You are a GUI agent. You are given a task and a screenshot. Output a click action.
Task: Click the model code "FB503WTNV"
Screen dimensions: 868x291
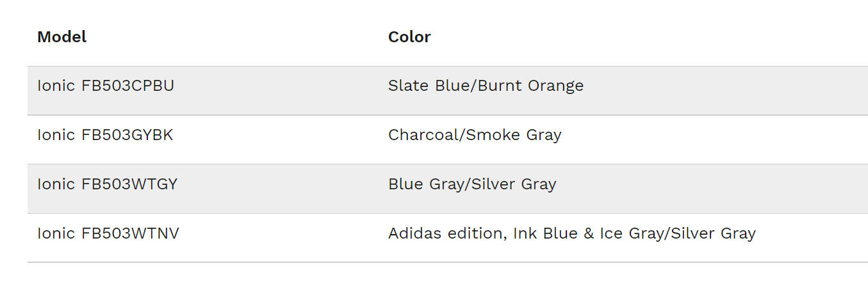click(130, 233)
